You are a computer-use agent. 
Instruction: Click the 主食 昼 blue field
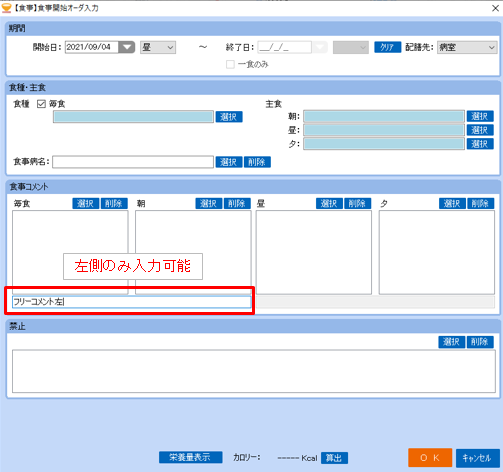point(384,130)
